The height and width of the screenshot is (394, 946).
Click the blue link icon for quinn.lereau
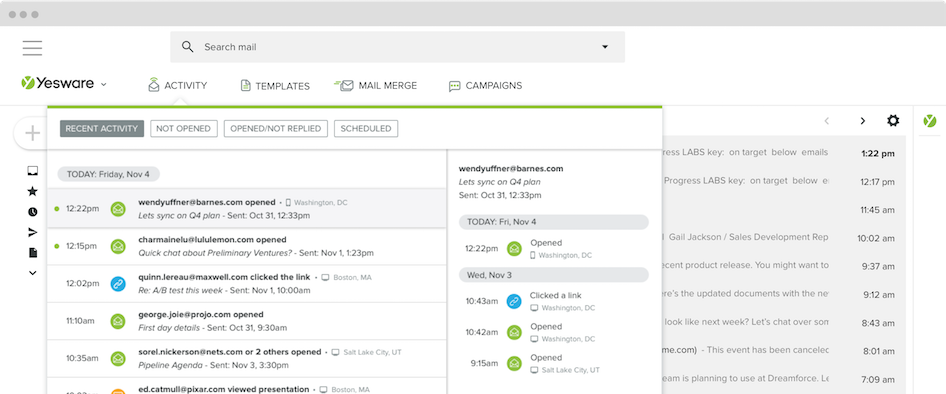coord(118,284)
